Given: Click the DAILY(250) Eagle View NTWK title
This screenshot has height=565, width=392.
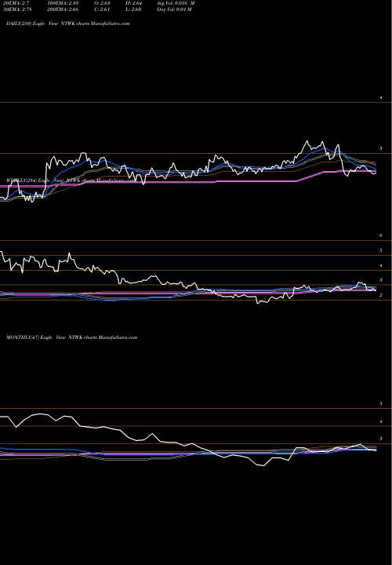Looking at the screenshot, I should point(68,24).
